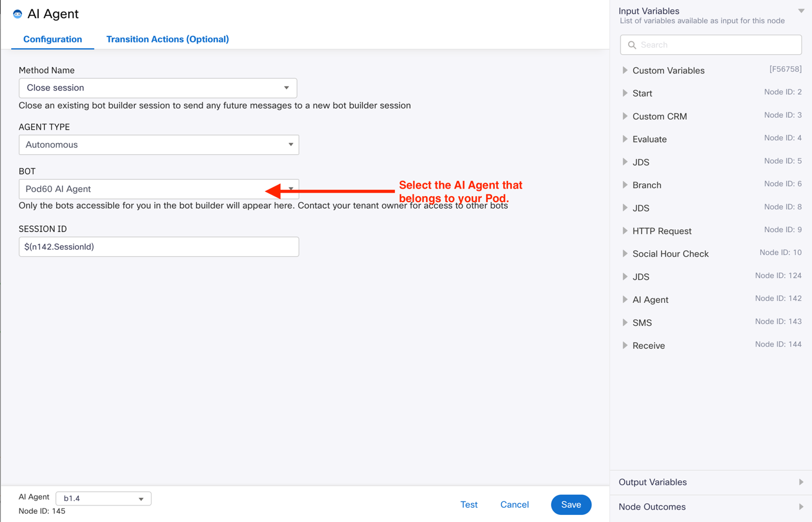Select the Configuration tab
Viewport: 812px width, 522px height.
coord(52,39)
